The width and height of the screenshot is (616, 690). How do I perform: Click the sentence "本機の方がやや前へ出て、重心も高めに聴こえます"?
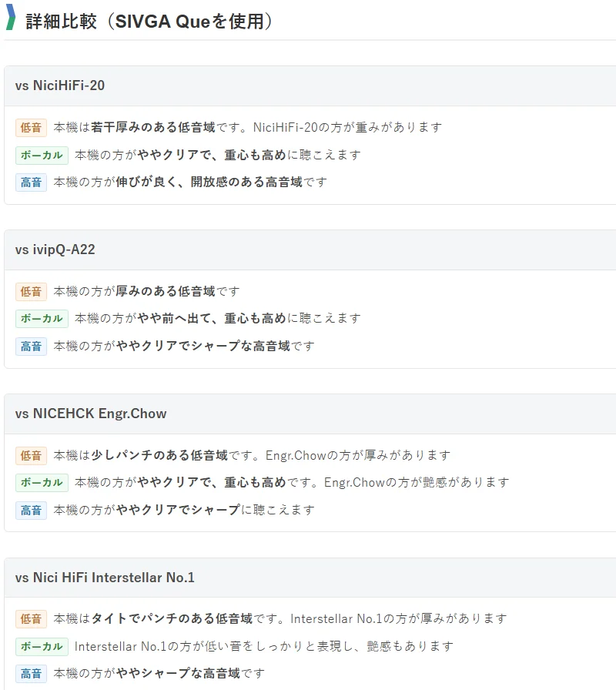pos(218,318)
